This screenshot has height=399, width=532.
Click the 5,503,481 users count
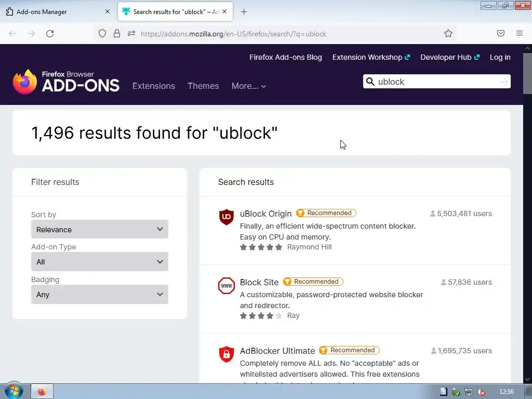(461, 214)
